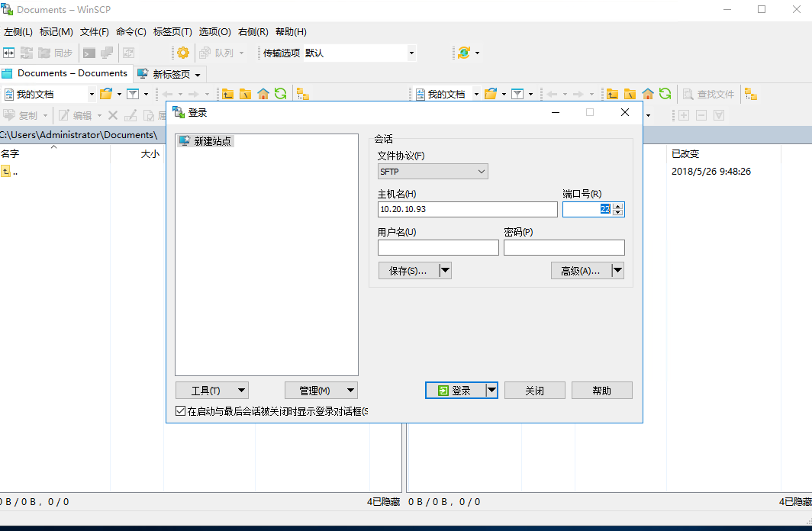Switch to the Documents – Documents tab
Viewport: 812px width, 531px height.
click(66, 73)
